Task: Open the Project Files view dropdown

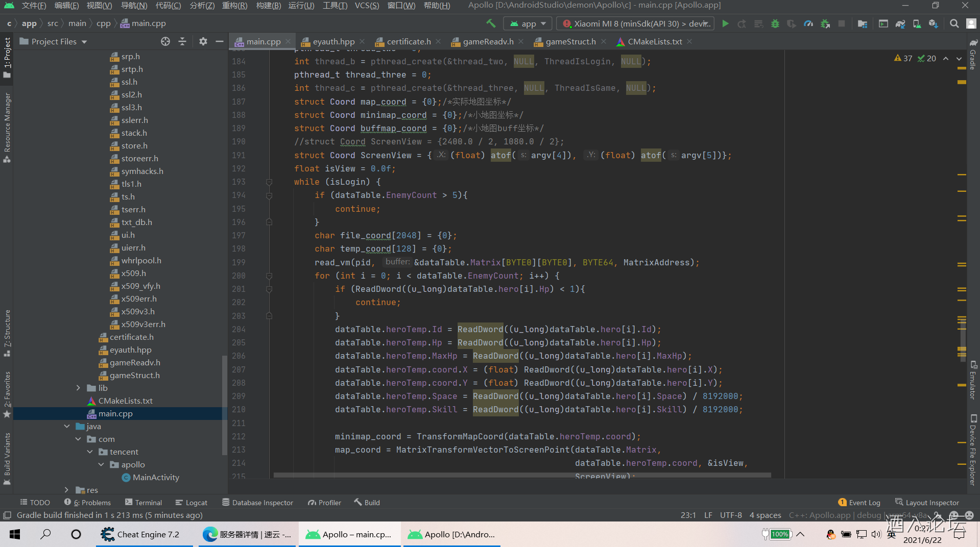Action: click(x=54, y=41)
